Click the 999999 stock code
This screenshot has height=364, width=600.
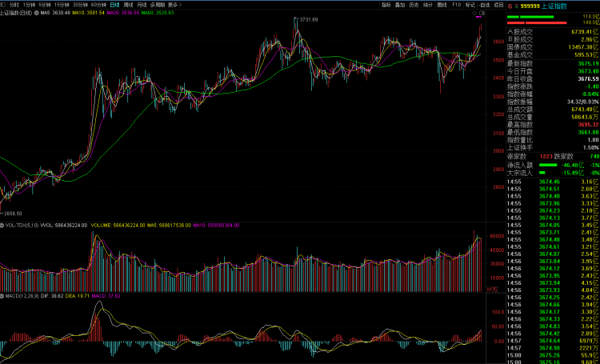[x=530, y=6]
